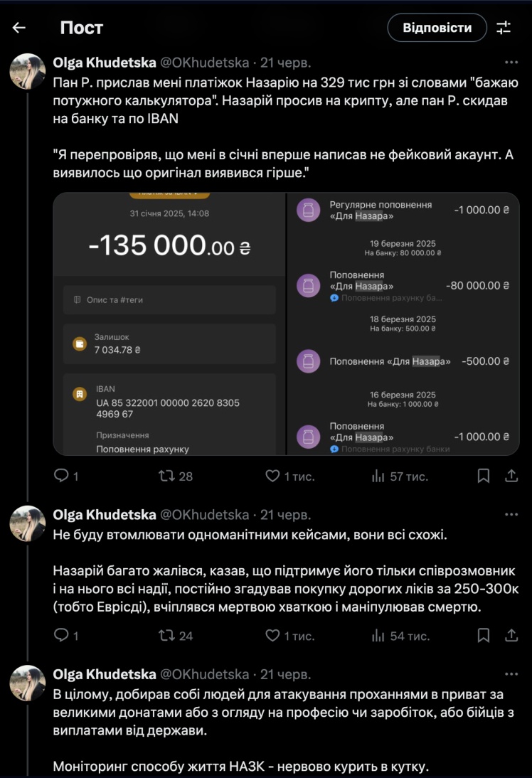This screenshot has width=532, height=778.
Task: Click Olga Khudetska avatar on third post
Action: pos(28,683)
